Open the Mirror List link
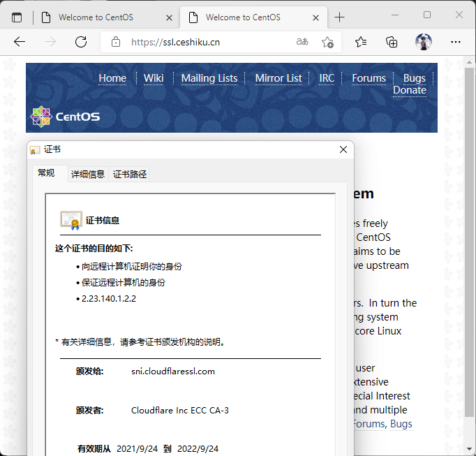Viewport: 476px width, 456px height. tap(278, 78)
